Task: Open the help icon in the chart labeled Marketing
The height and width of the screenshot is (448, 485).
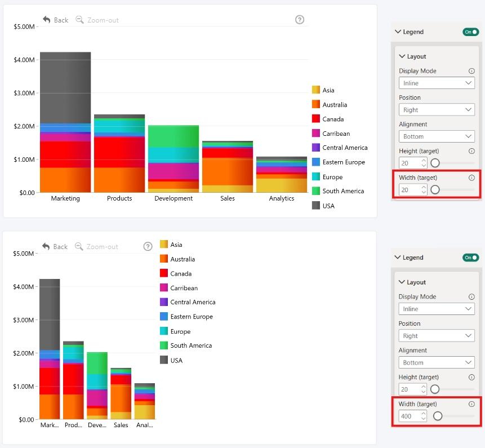Action: 300,20
